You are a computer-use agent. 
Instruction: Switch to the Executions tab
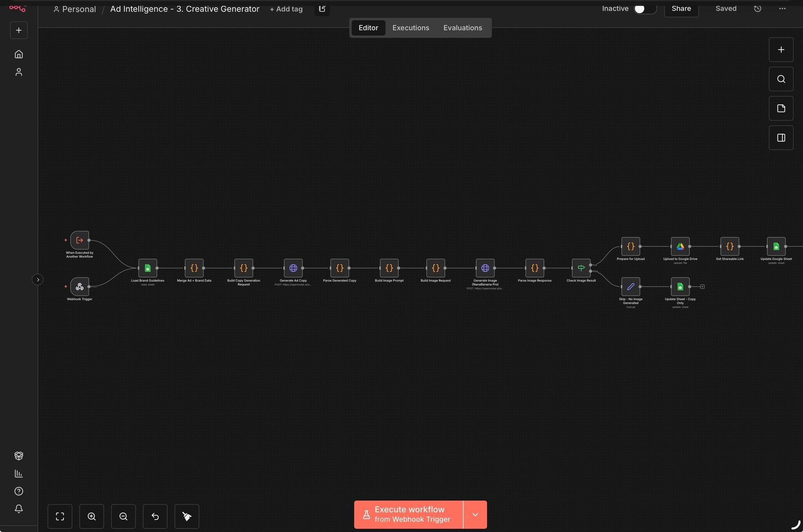[410, 28]
